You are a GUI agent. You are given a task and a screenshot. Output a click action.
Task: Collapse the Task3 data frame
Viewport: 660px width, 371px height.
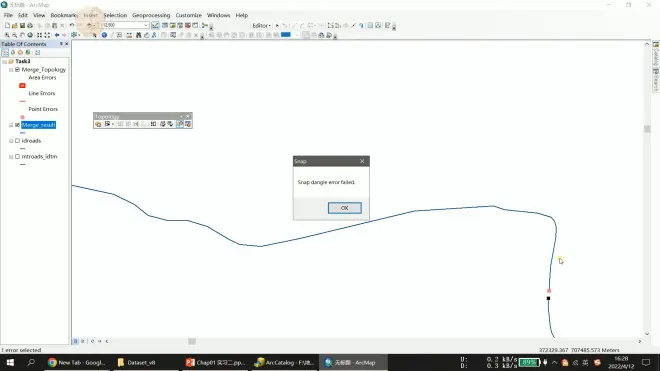coord(5,61)
